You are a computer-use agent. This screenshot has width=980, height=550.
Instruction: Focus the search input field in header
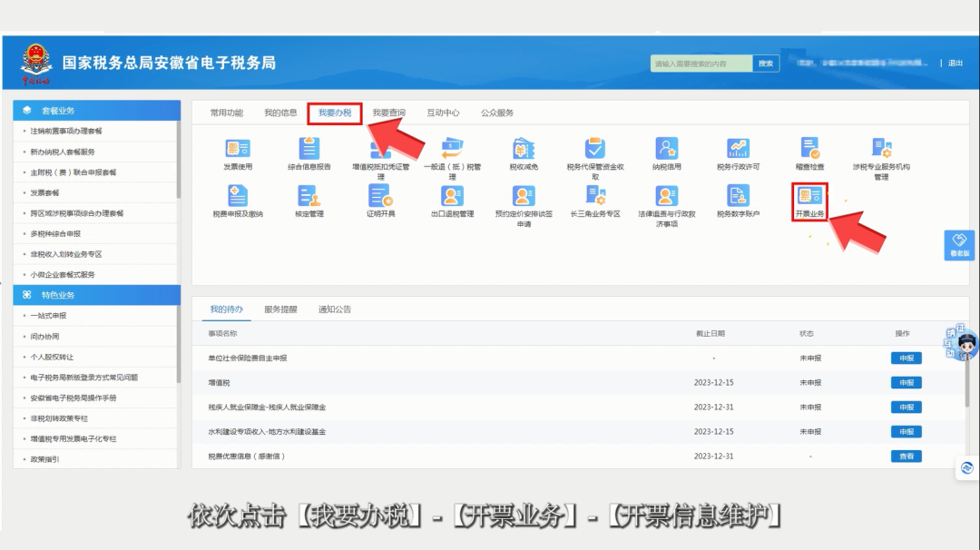coord(701,64)
